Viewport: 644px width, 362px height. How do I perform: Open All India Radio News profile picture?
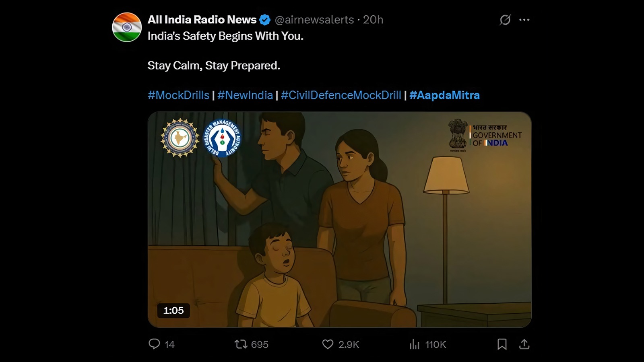click(127, 27)
